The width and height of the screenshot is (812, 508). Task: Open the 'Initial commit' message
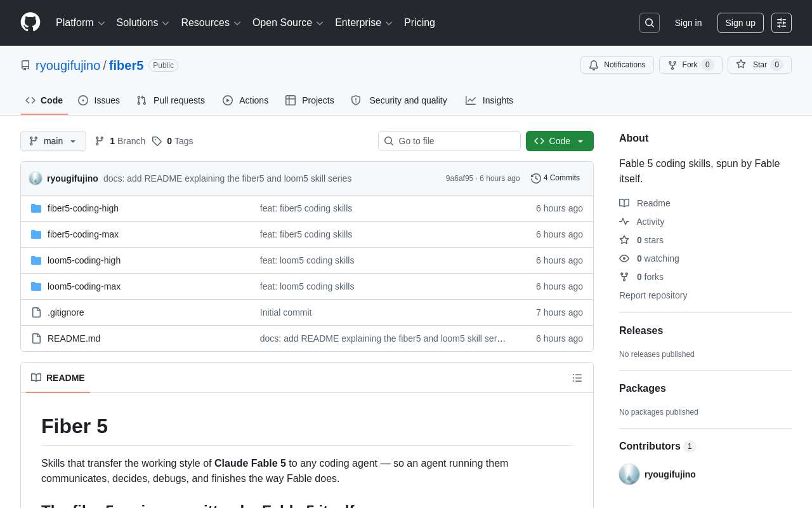point(285,312)
